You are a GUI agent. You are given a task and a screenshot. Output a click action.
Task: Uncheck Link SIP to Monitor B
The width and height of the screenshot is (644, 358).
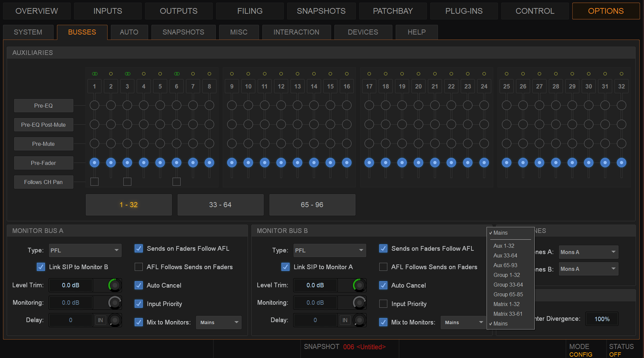41,267
